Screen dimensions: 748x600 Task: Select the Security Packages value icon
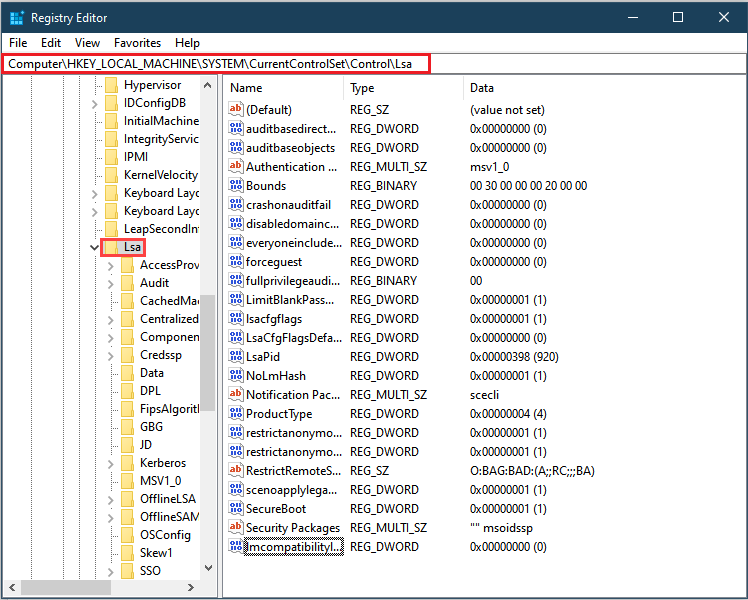236,528
